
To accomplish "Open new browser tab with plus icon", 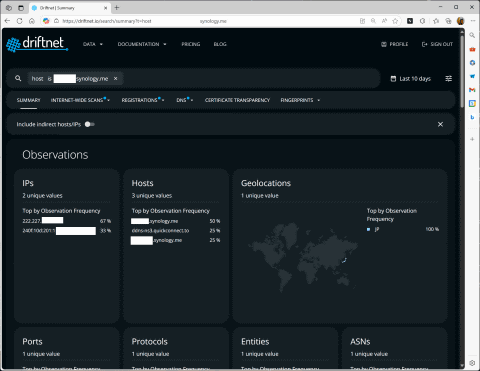I will [117, 8].
